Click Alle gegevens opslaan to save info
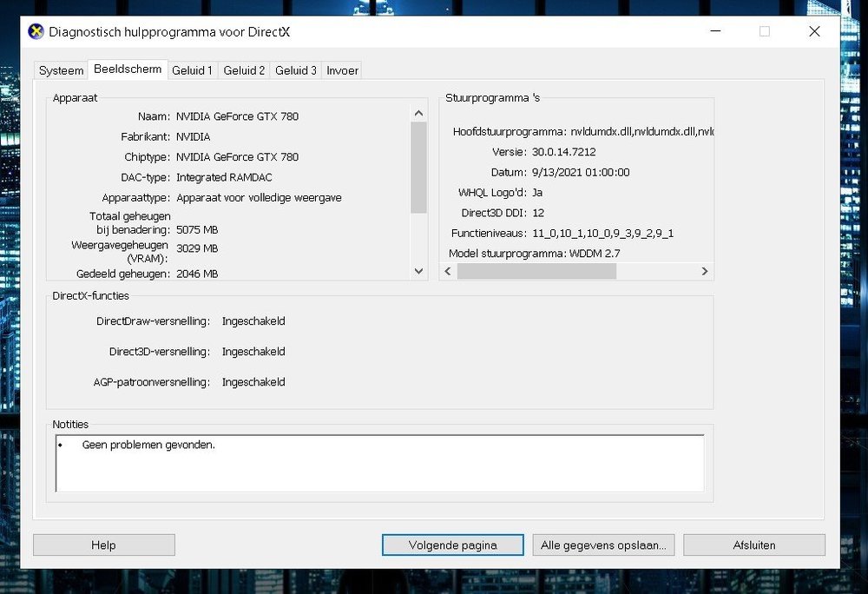Screen dimensions: 868x594 coord(603,544)
